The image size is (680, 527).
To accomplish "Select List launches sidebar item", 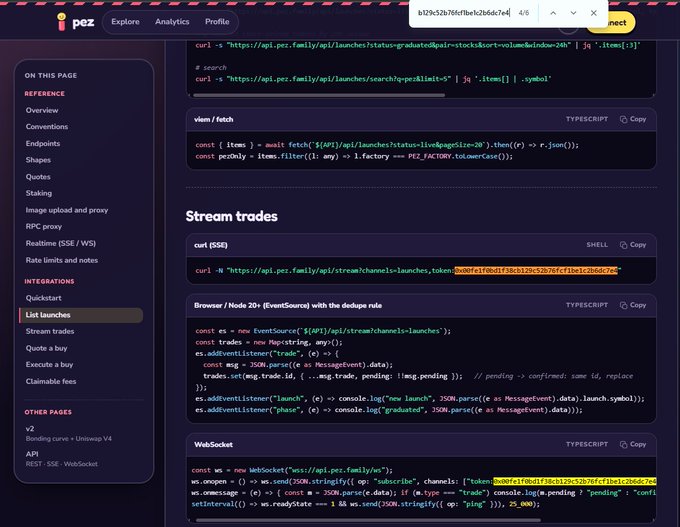I will 81,315.
